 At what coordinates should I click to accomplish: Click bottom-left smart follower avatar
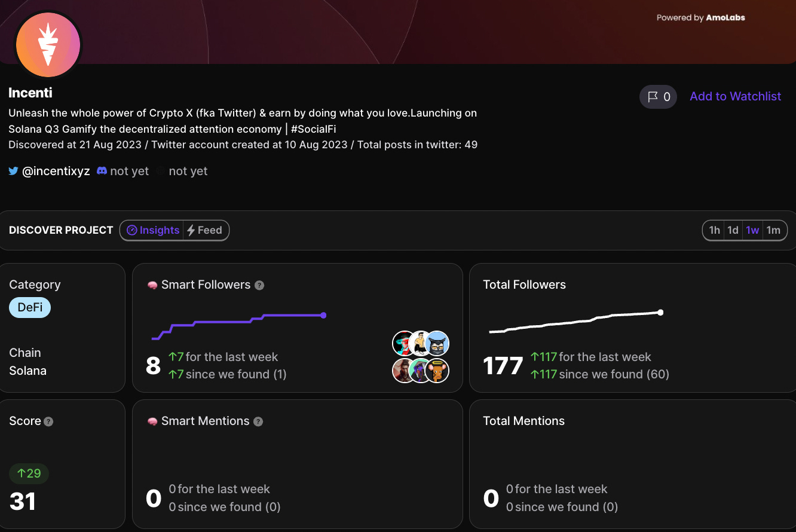tap(404, 371)
